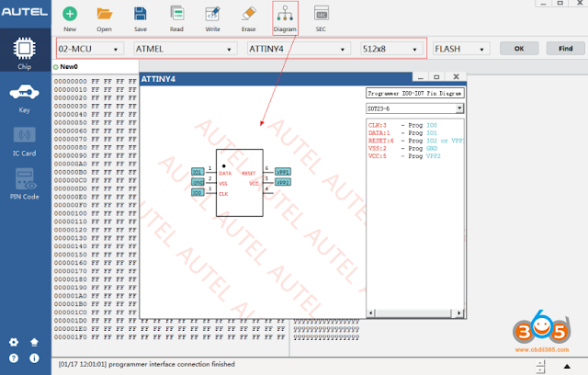Image resolution: width=588 pixels, height=375 pixels.
Task: Minimize the ATTINY4 diagram window
Action: (x=421, y=77)
